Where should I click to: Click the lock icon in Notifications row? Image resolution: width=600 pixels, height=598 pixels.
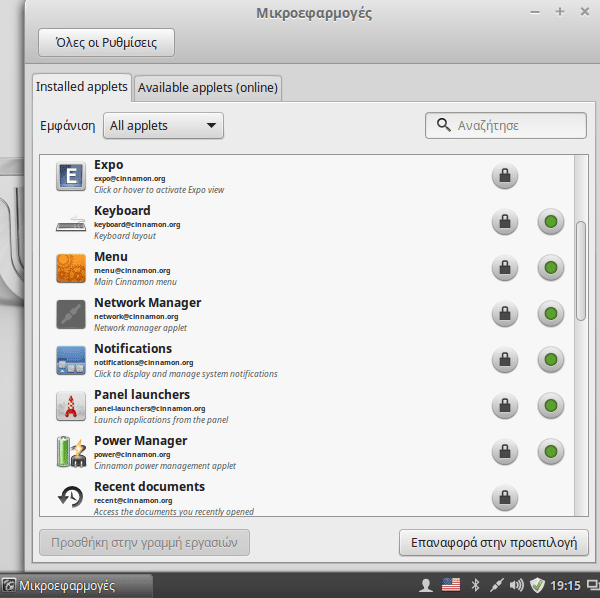point(505,360)
